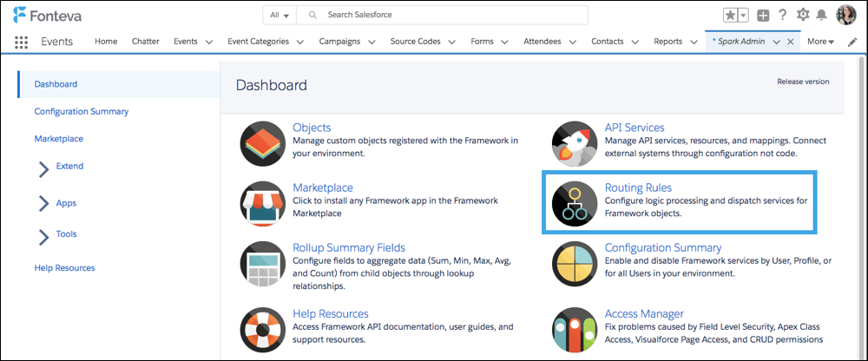
Task: Open the Setup gear icon
Action: [x=803, y=15]
